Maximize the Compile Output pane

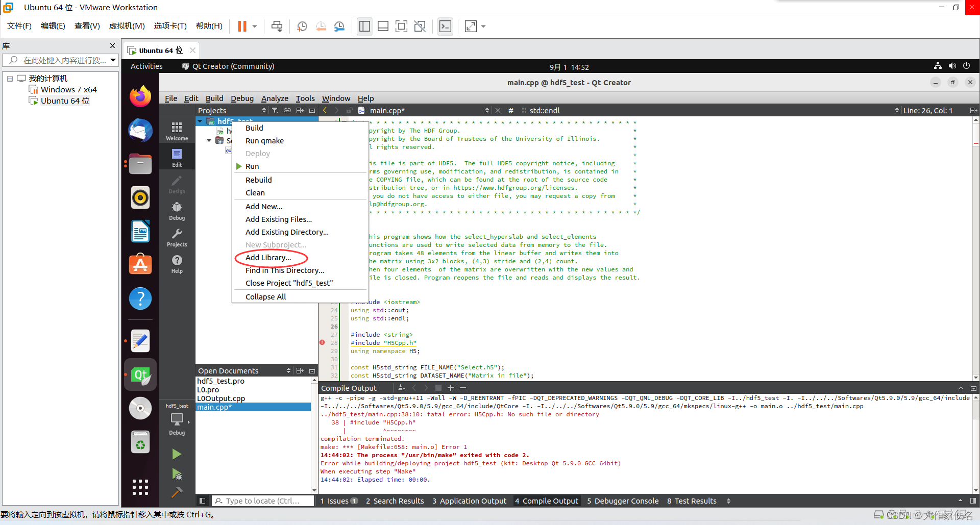[973, 388]
